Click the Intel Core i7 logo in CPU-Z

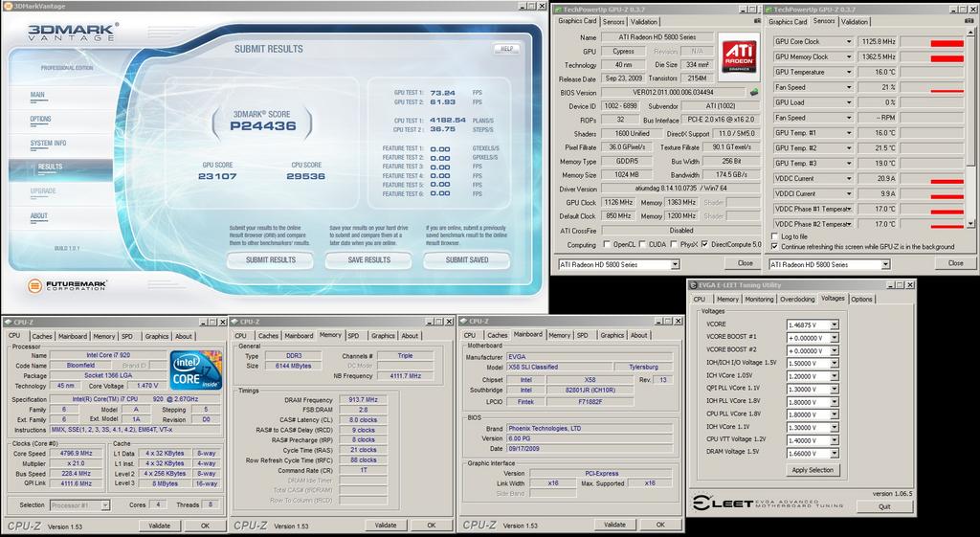[195, 370]
